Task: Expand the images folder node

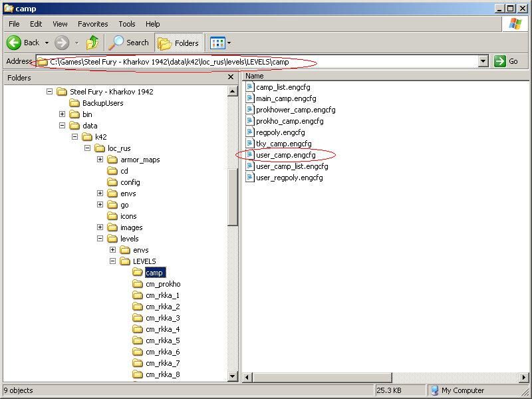Action: point(100,227)
